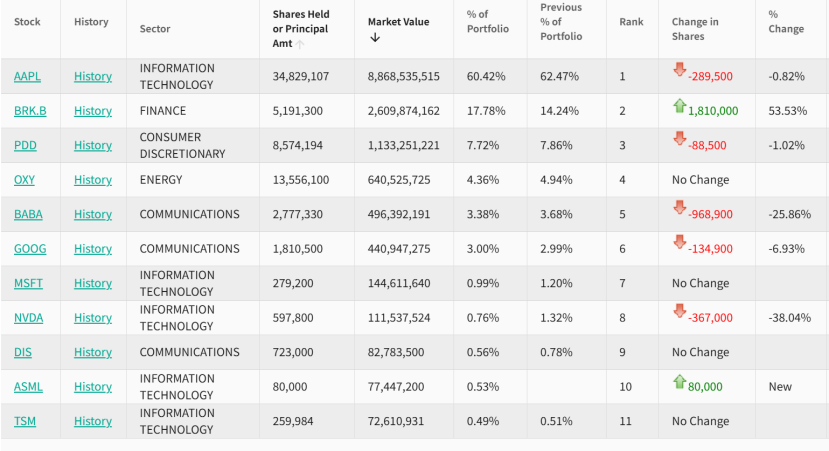
Task: Sort by Shares Held column arrow
Action: (x=300, y=43)
